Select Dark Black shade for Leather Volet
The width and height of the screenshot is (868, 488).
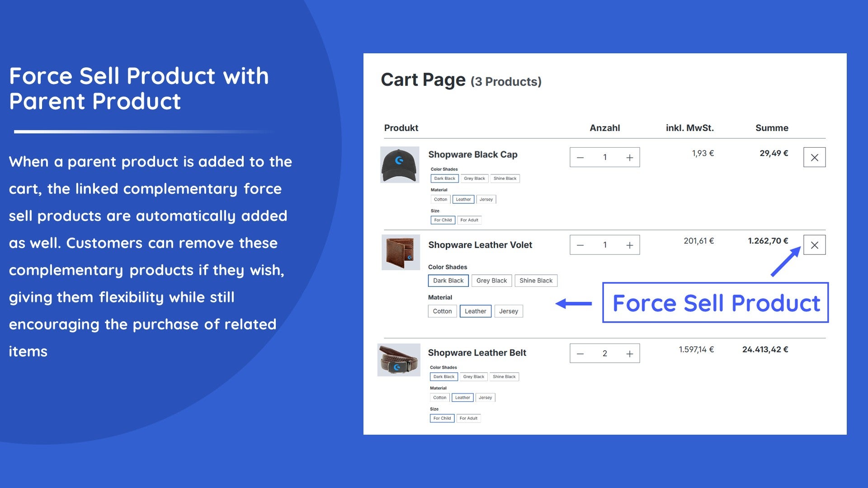[x=448, y=281]
